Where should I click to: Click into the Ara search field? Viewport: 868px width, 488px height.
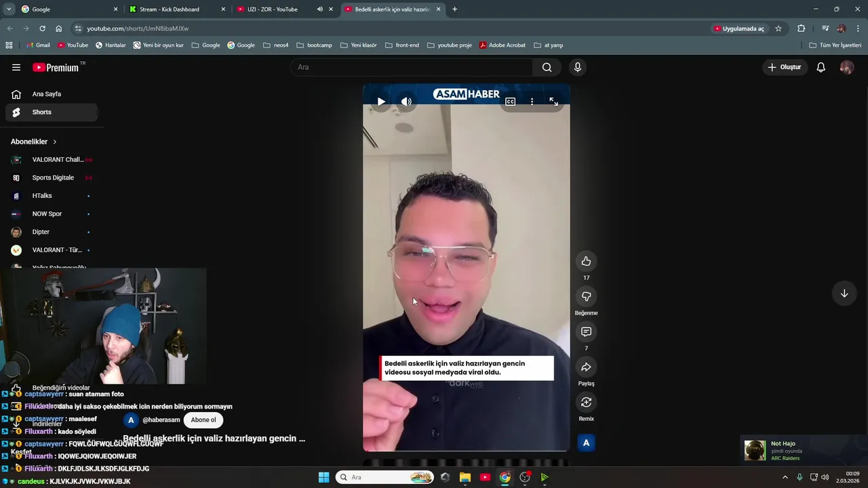(x=412, y=67)
